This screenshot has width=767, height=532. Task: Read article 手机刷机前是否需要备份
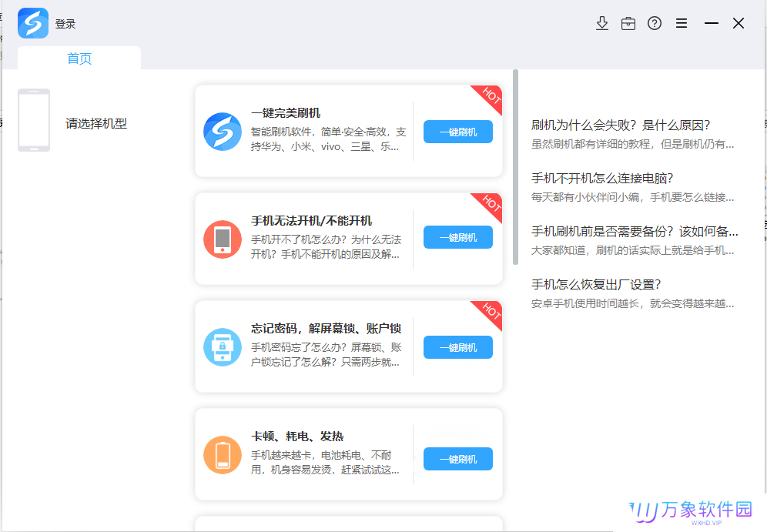(635, 231)
